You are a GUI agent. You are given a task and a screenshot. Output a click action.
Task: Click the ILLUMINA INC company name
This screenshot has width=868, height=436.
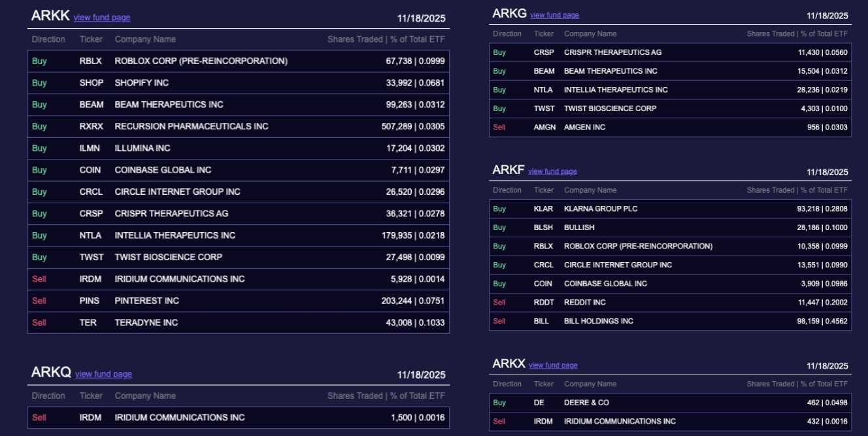(x=142, y=148)
